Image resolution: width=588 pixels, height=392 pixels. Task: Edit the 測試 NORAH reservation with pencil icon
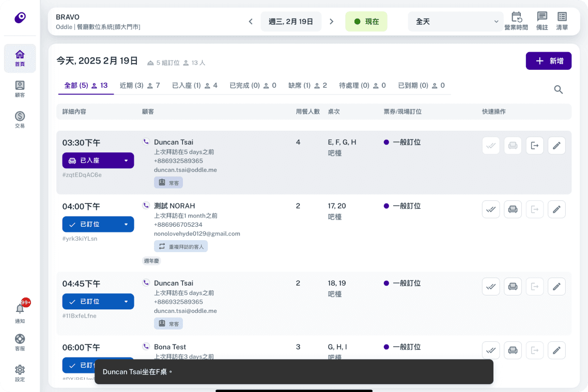tap(556, 210)
